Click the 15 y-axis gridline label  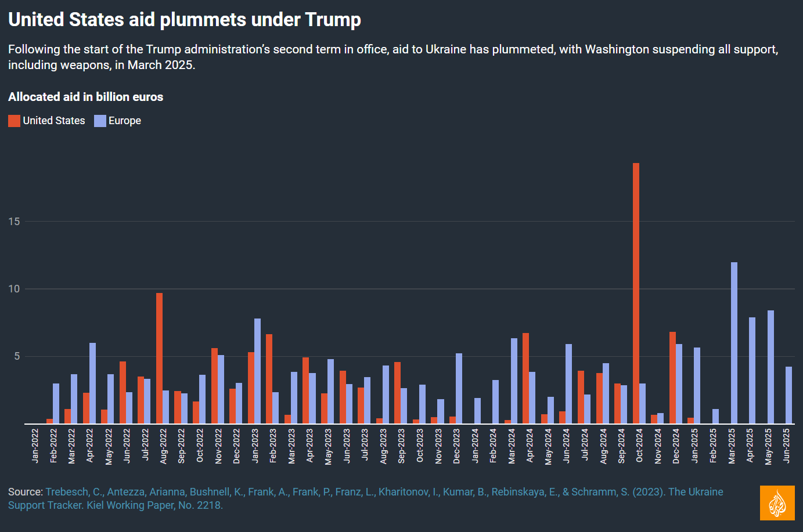tap(14, 221)
